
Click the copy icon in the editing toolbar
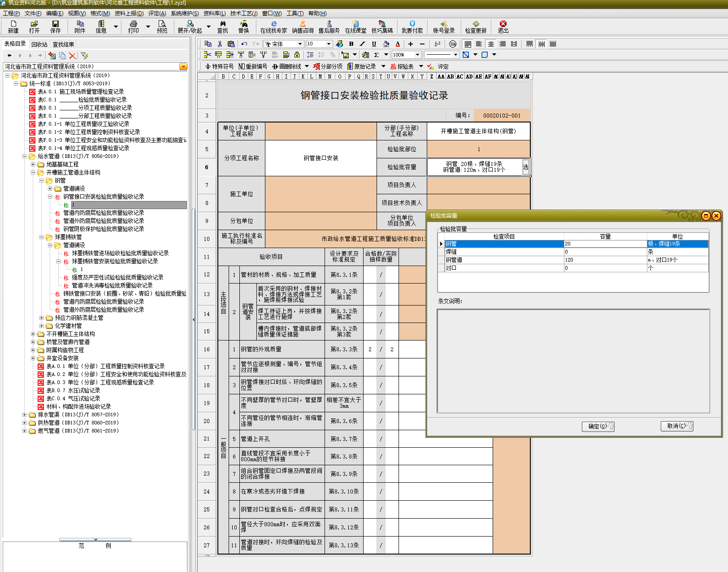[x=208, y=44]
